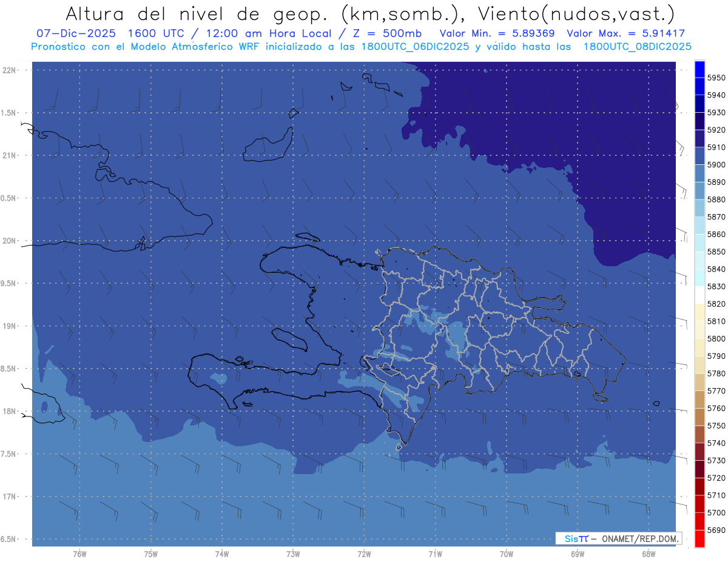Click the '5820' colorbar value
This screenshot has height=562, width=728.
pos(715,304)
